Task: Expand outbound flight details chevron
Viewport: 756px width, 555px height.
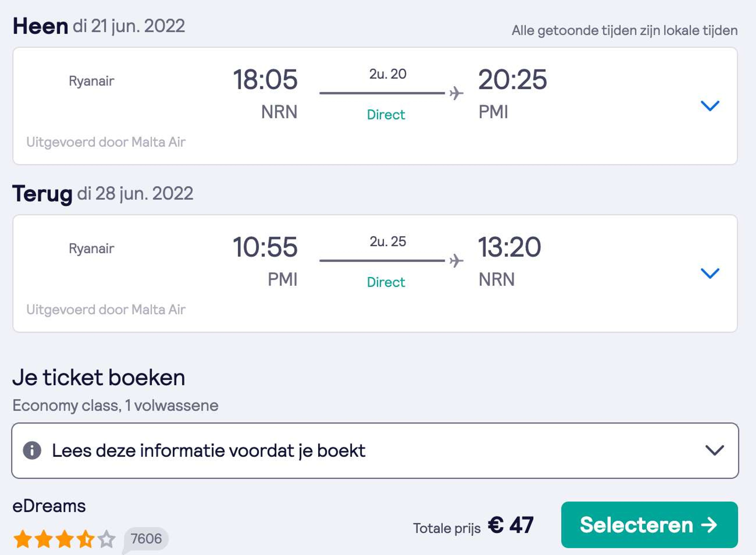Action: [710, 106]
